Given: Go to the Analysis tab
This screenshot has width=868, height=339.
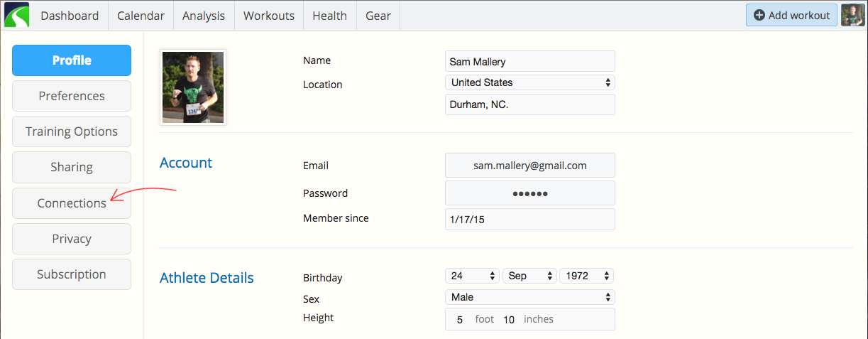Looking at the screenshot, I should (x=204, y=16).
